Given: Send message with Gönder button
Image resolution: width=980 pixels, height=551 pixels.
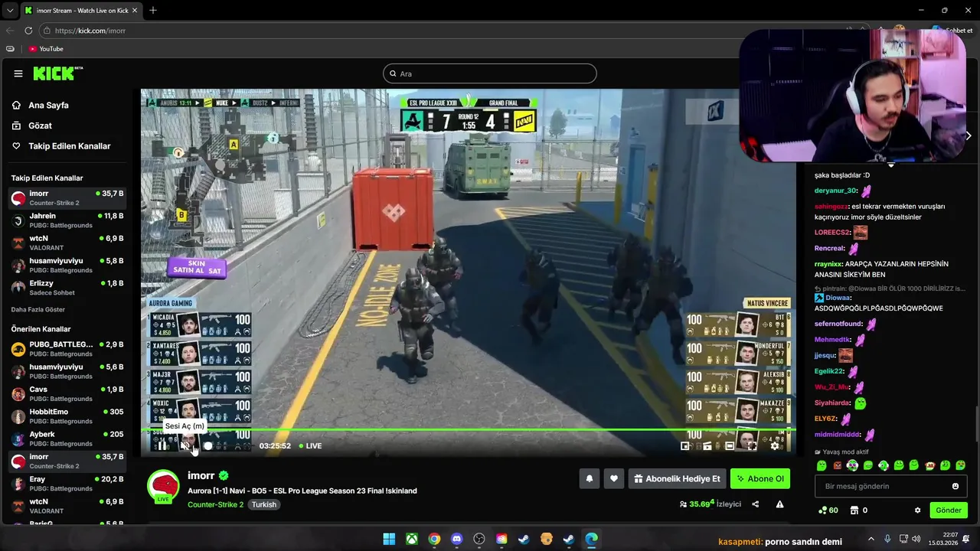Looking at the screenshot, I should (948, 510).
